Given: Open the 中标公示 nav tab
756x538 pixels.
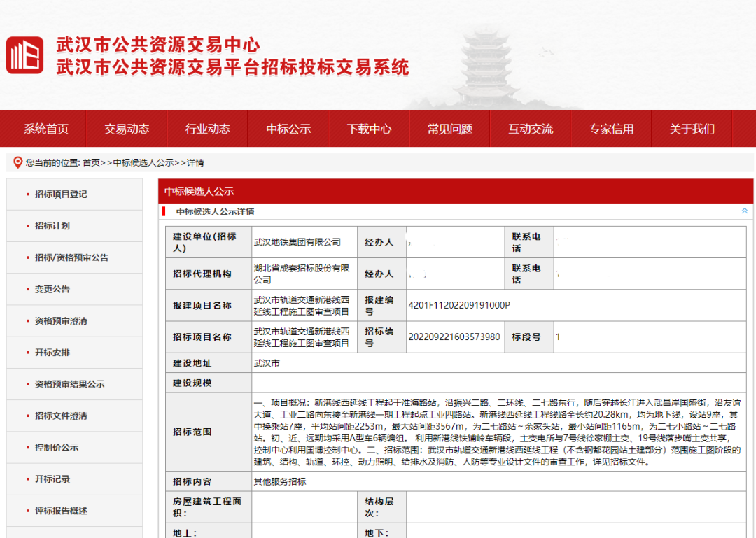Looking at the screenshot, I should (x=288, y=129).
